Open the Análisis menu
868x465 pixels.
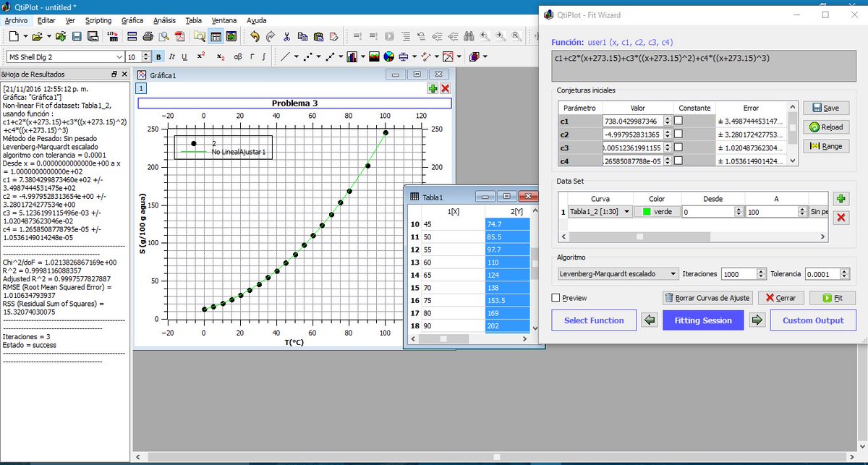coord(165,20)
